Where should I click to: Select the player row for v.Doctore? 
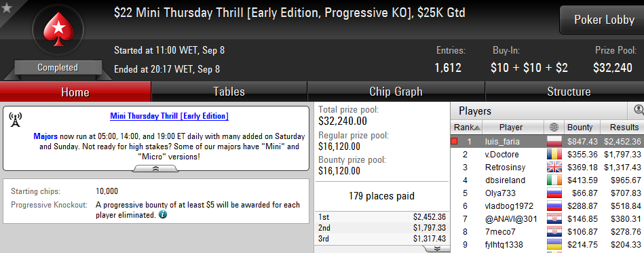tap(547, 155)
